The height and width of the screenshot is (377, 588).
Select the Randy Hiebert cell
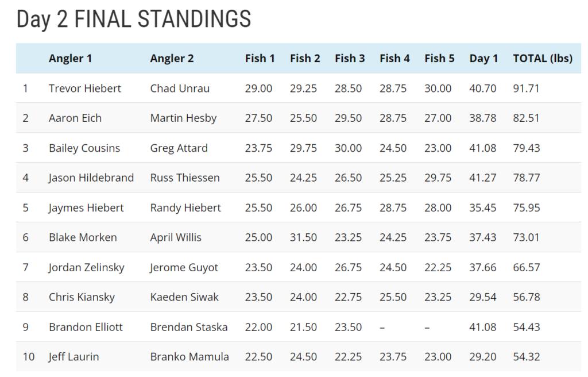click(185, 208)
